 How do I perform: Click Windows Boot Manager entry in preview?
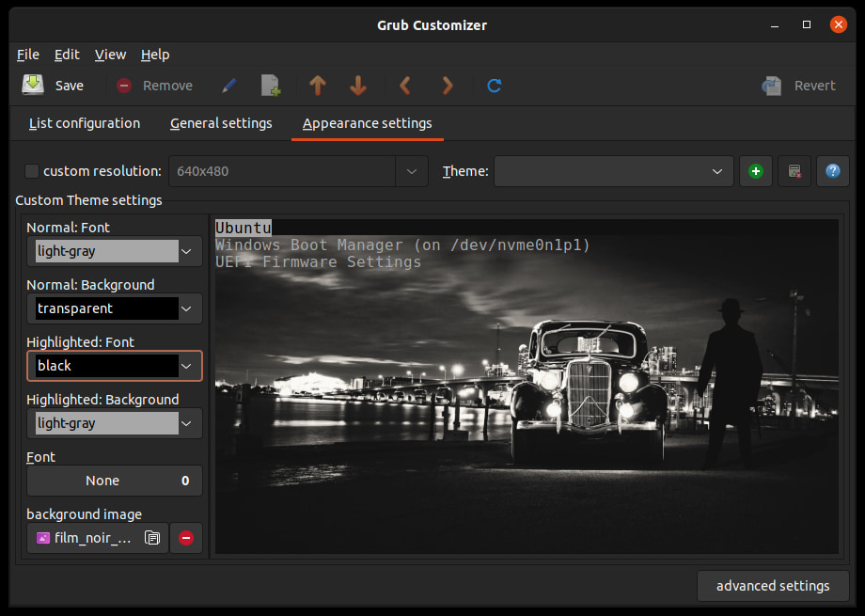coord(402,245)
